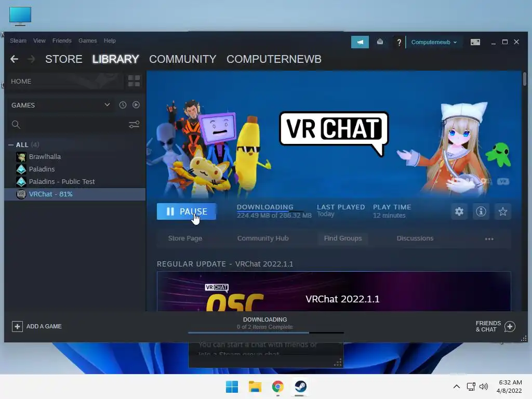The width and height of the screenshot is (532, 399).
Task: Pause the VRChat download
Action: 187,211
